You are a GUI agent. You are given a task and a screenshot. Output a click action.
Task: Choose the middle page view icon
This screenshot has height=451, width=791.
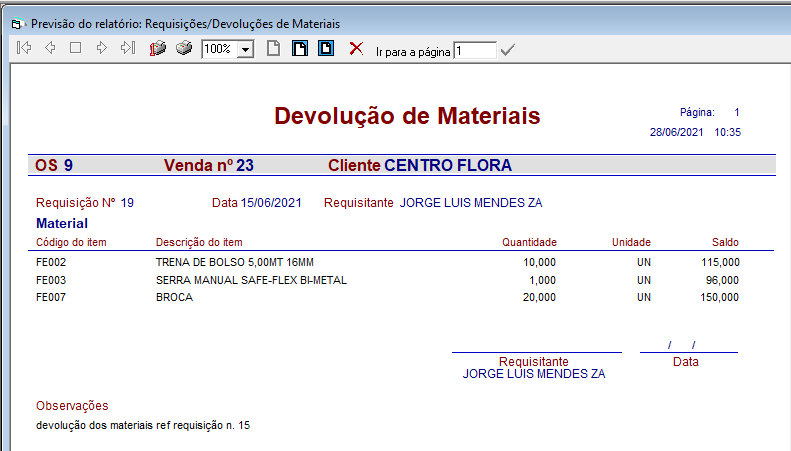pos(299,48)
